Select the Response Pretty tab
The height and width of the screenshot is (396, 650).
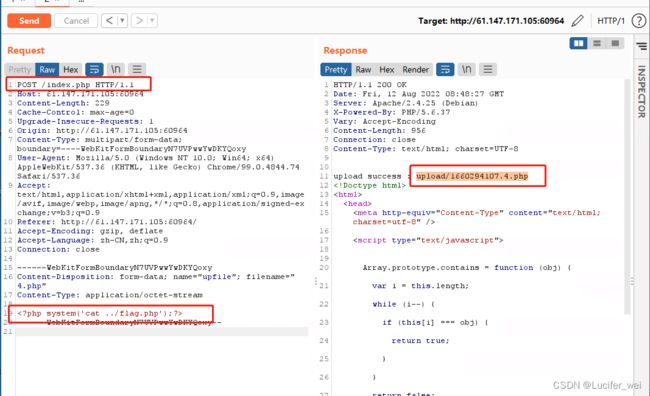[336, 70]
